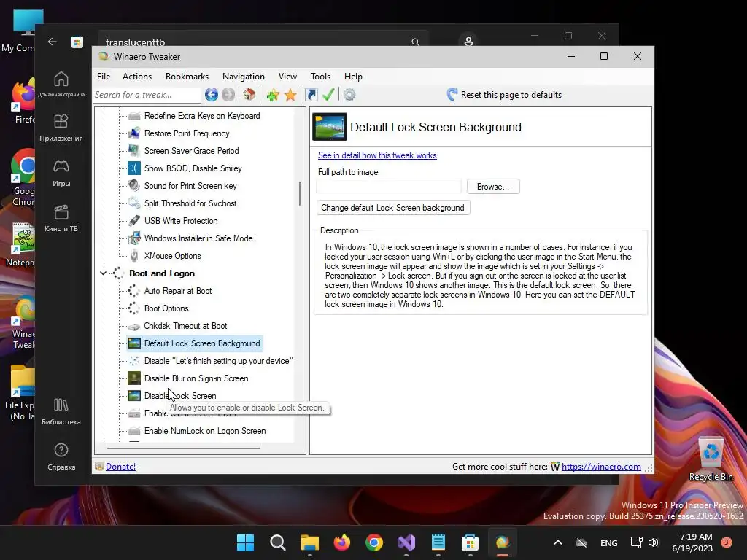Viewport: 747px width, 560px height.
Task: Open Visual Studio from the taskbar
Action: (406, 542)
